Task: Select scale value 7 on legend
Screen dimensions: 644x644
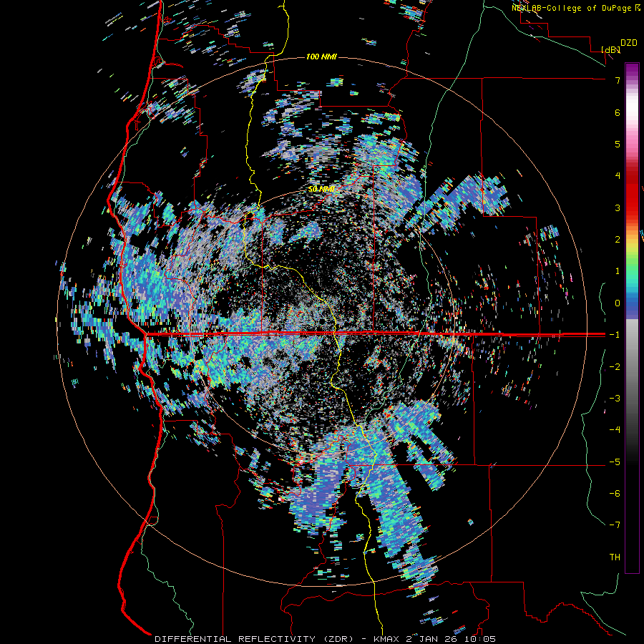Action: click(x=618, y=80)
